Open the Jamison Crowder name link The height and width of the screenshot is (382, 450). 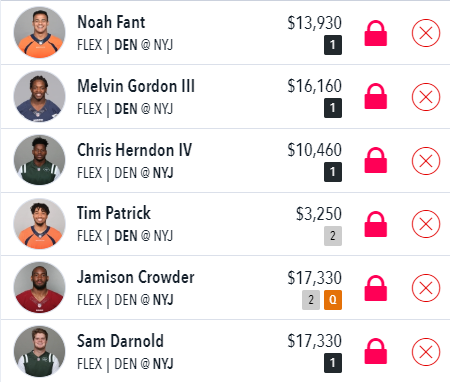point(136,277)
